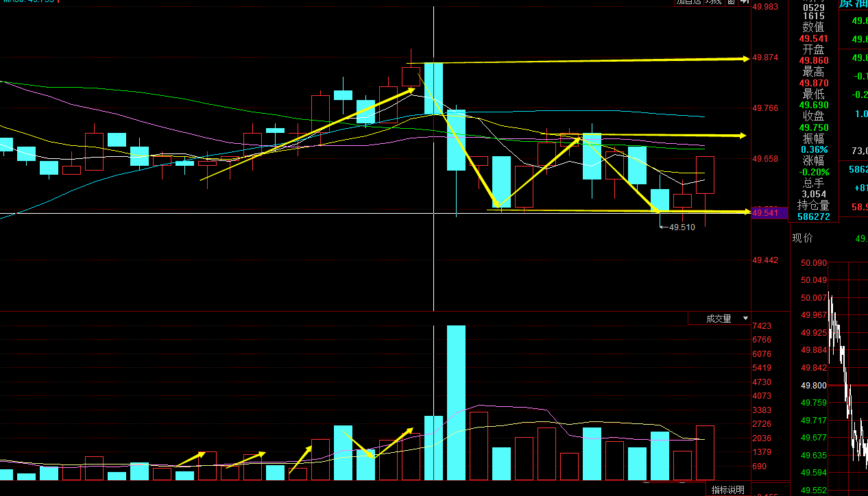Click the 3,054 total volume value
868x496 pixels.
[x=814, y=194]
